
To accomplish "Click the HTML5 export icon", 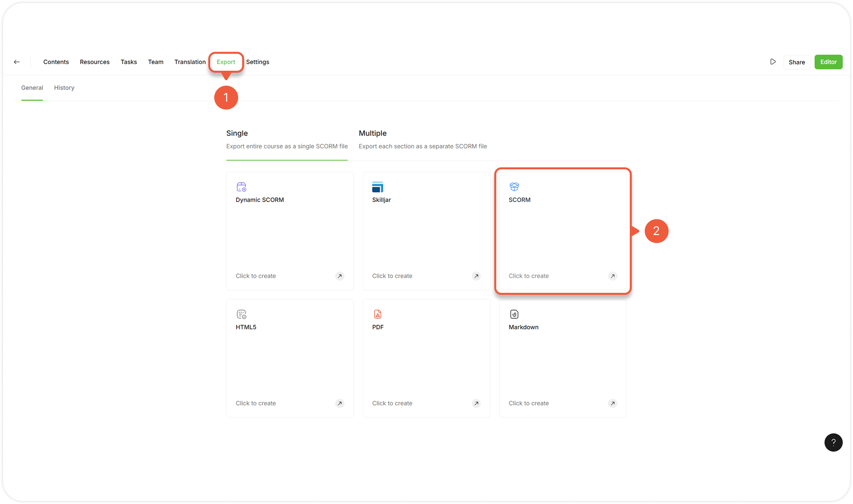I will click(241, 314).
